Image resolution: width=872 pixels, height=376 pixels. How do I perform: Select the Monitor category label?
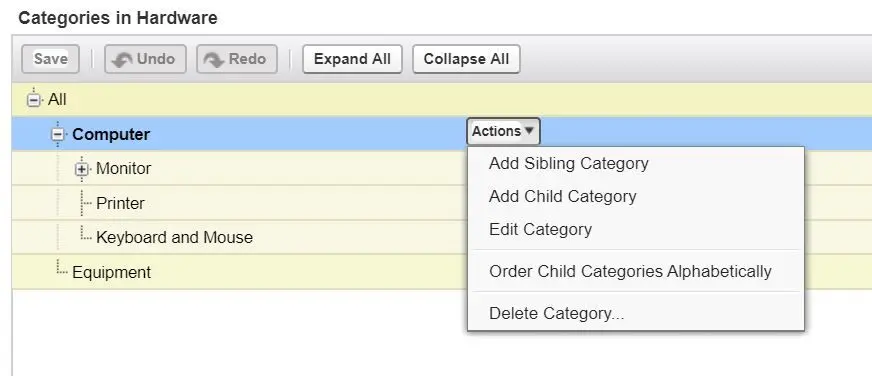point(123,169)
